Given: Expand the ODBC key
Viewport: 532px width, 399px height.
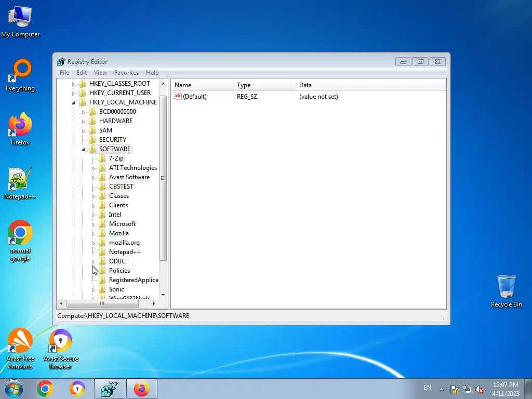Looking at the screenshot, I should tap(93, 262).
